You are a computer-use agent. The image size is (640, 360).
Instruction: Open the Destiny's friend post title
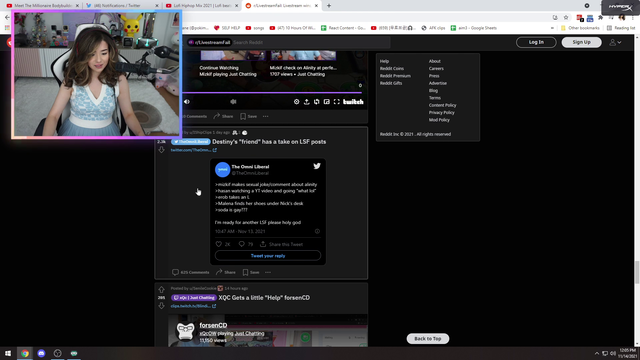point(269,142)
